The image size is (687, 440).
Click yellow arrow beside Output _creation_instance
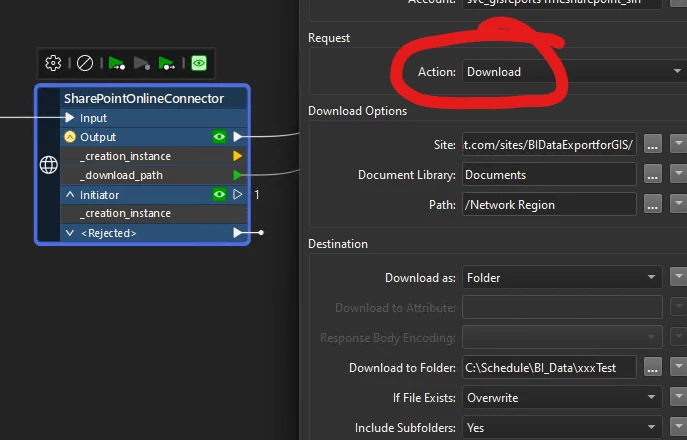tap(237, 156)
